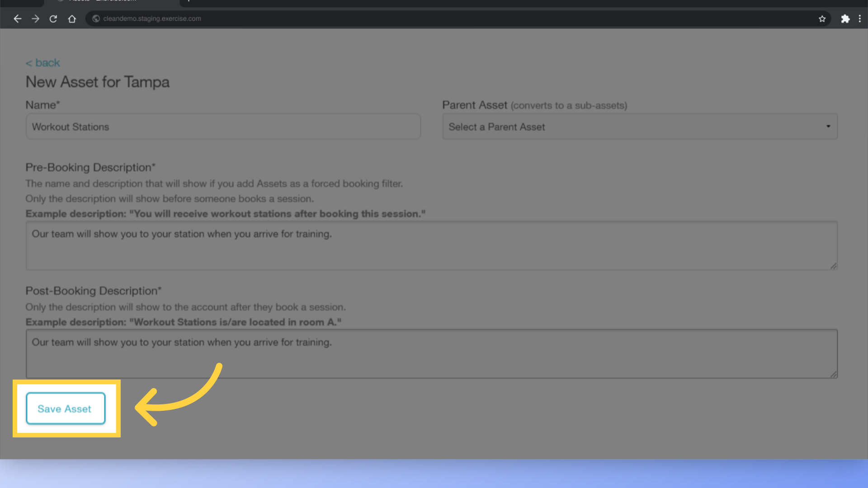Click the site info globe in address bar
Screen dimensions: 868x488
tap(95, 19)
